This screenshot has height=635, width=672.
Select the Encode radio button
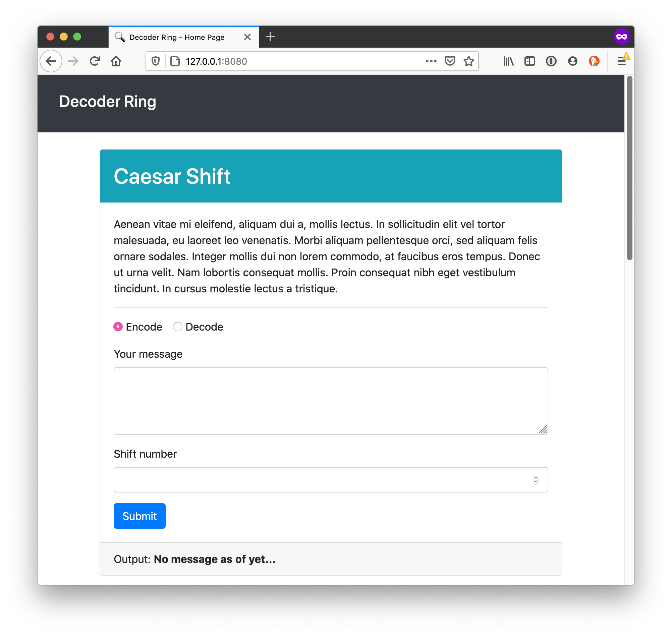coord(118,327)
